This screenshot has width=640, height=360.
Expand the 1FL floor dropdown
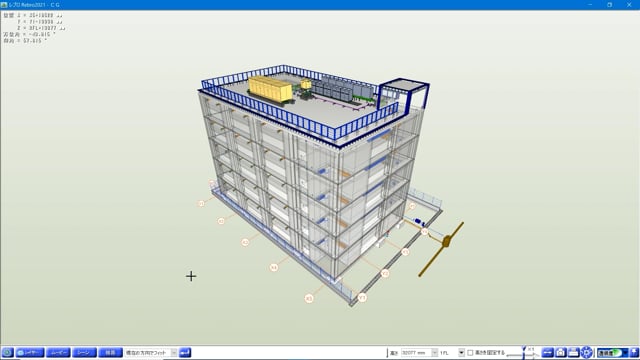(x=461, y=353)
